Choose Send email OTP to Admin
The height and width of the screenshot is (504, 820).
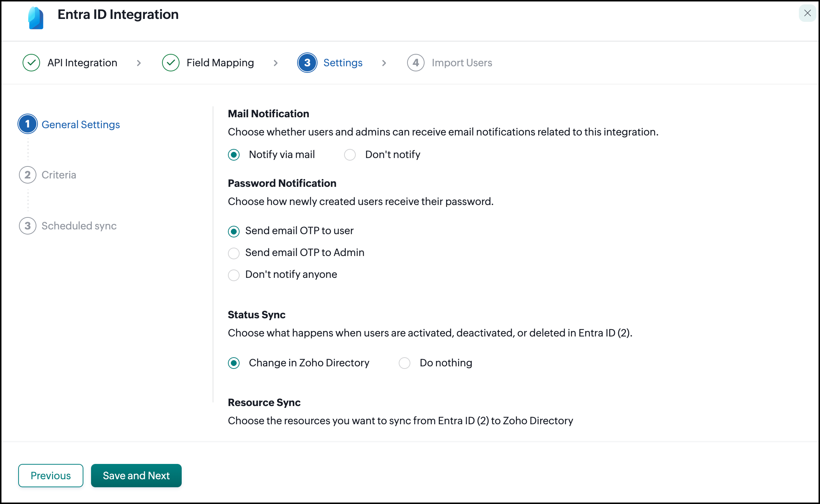coord(234,253)
